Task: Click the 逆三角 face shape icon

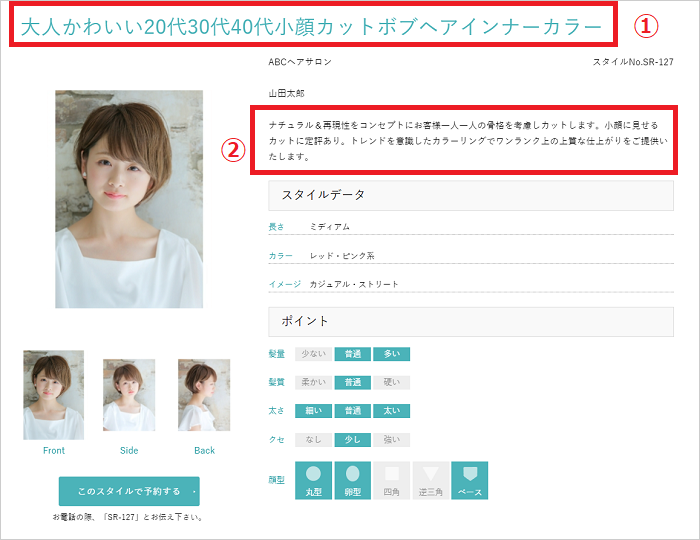Action: [430, 480]
